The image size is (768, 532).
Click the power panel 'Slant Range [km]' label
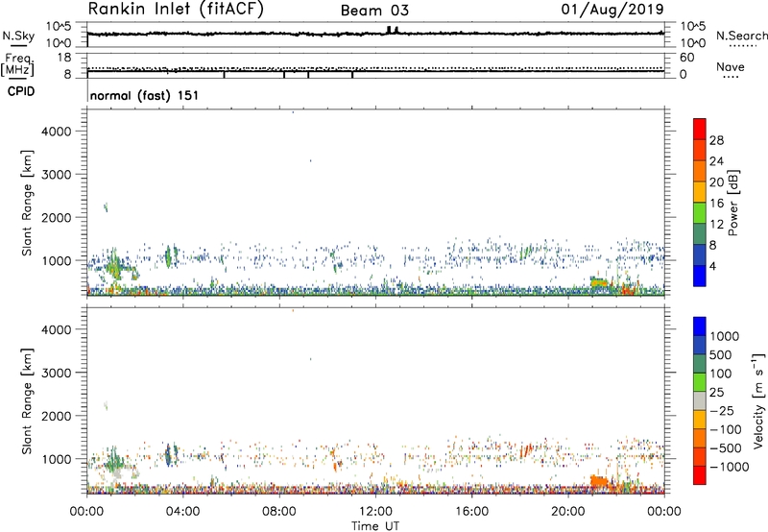pyautogui.click(x=27, y=203)
